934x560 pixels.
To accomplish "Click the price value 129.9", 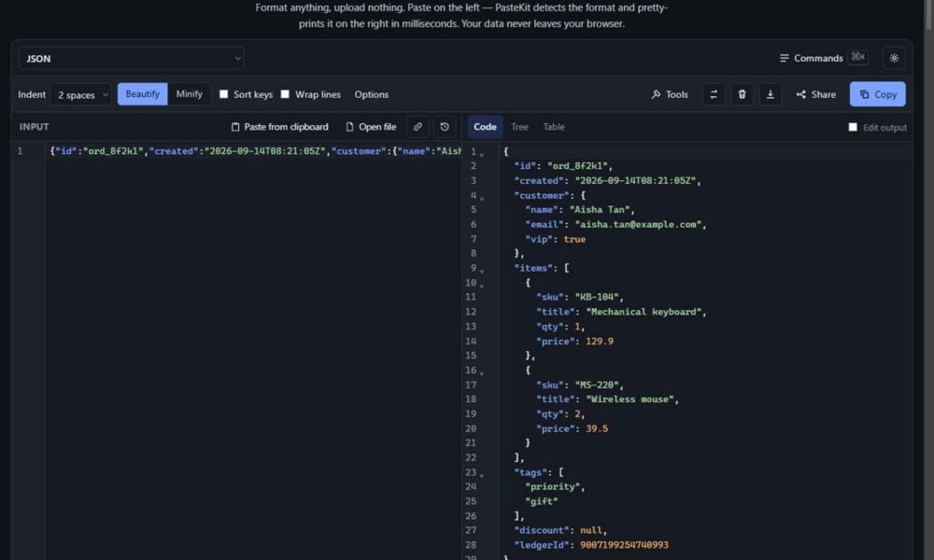I will tap(600, 341).
